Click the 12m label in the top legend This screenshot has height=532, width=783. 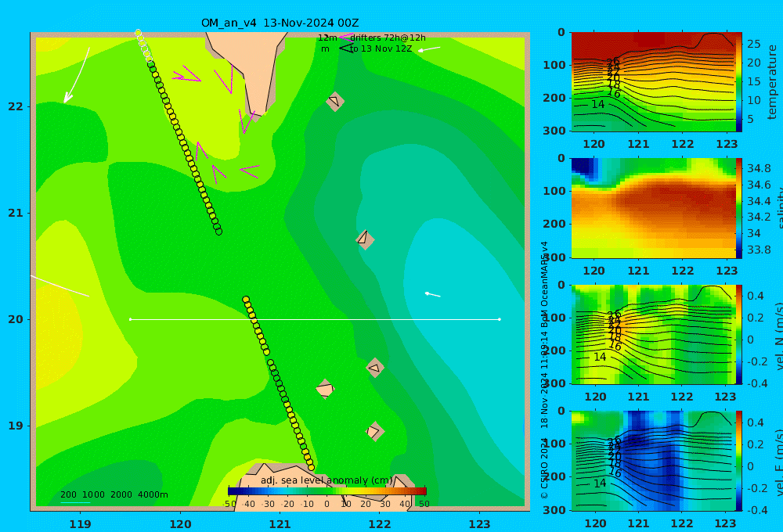tap(327, 38)
